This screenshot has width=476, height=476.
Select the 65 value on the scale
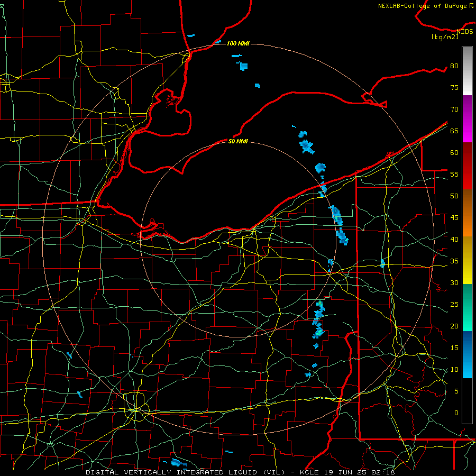pyautogui.click(x=454, y=131)
